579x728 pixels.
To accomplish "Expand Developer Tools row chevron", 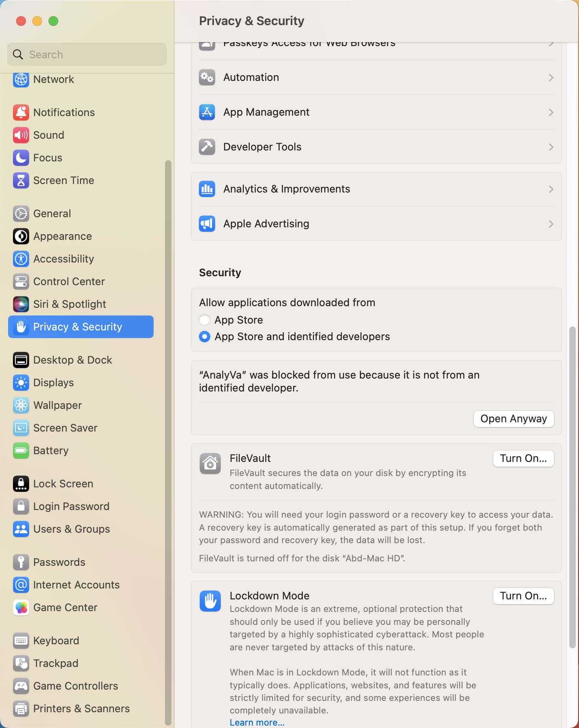I will click(551, 147).
